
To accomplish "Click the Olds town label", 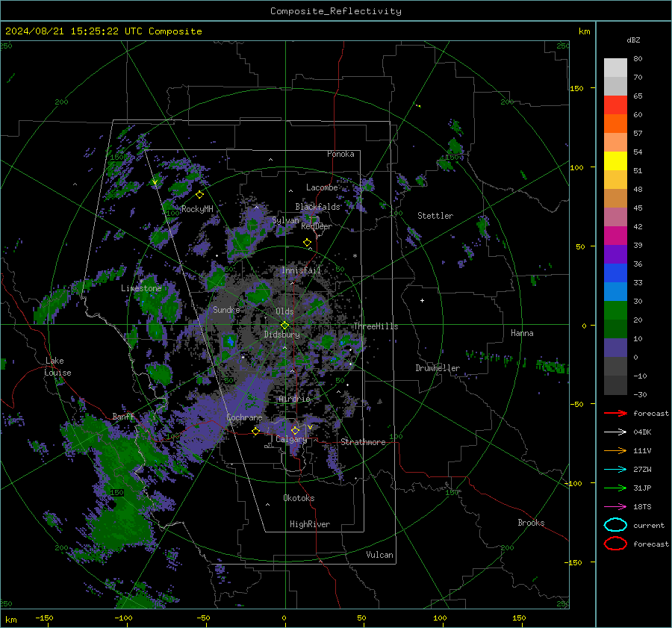I will pos(284,311).
